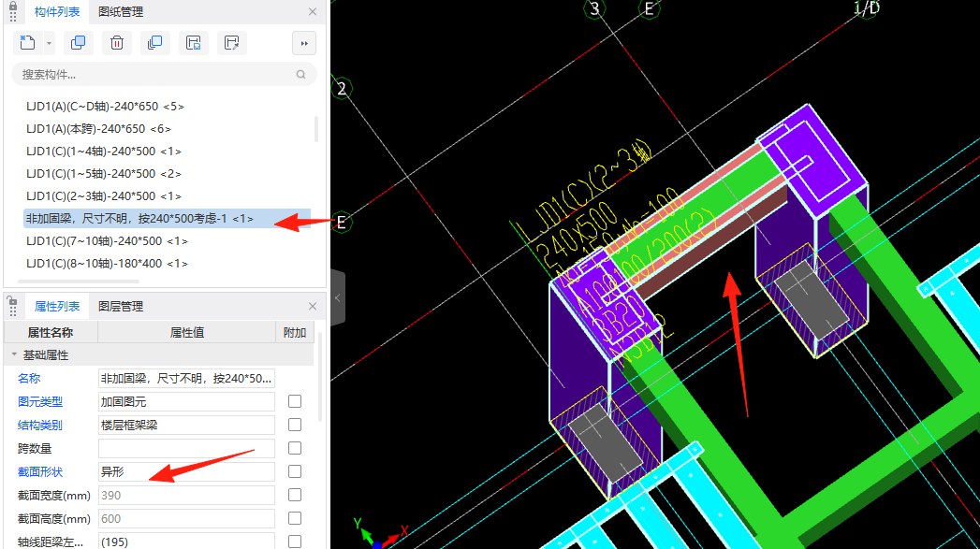The width and height of the screenshot is (980, 549).
Task: Check the 结构类别 附加 checkbox
Action: pyautogui.click(x=295, y=425)
